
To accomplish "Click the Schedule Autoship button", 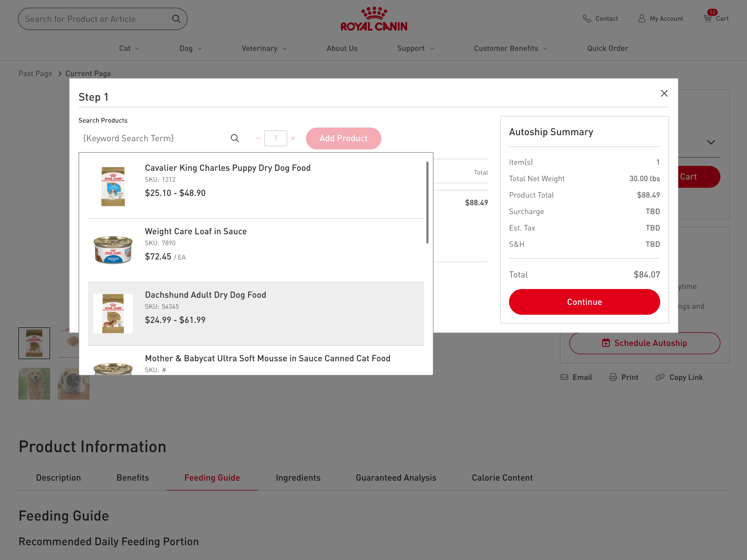I will (x=644, y=343).
